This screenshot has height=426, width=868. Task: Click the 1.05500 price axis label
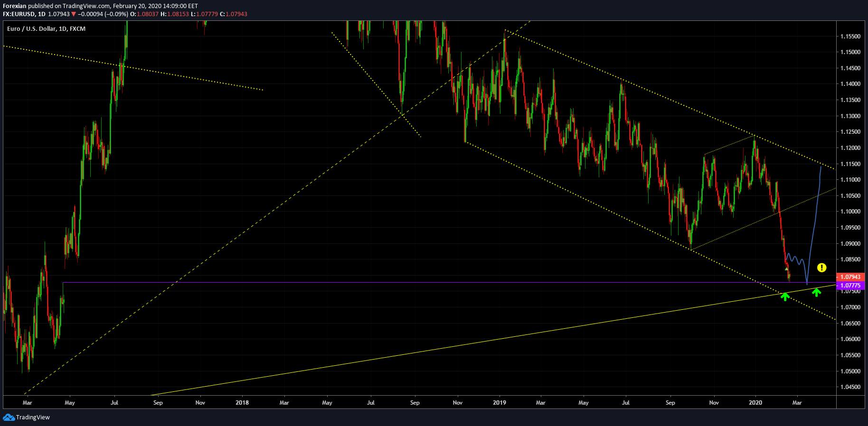[x=850, y=355]
